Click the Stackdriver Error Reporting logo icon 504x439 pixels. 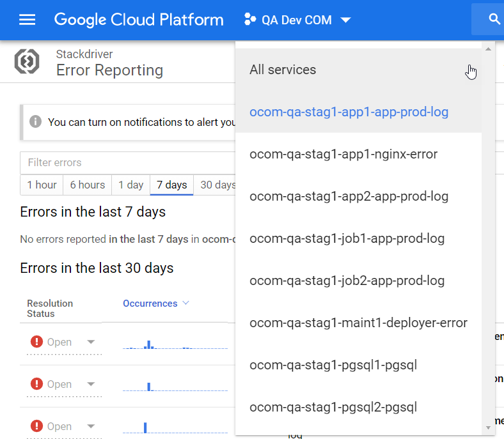coord(27,61)
